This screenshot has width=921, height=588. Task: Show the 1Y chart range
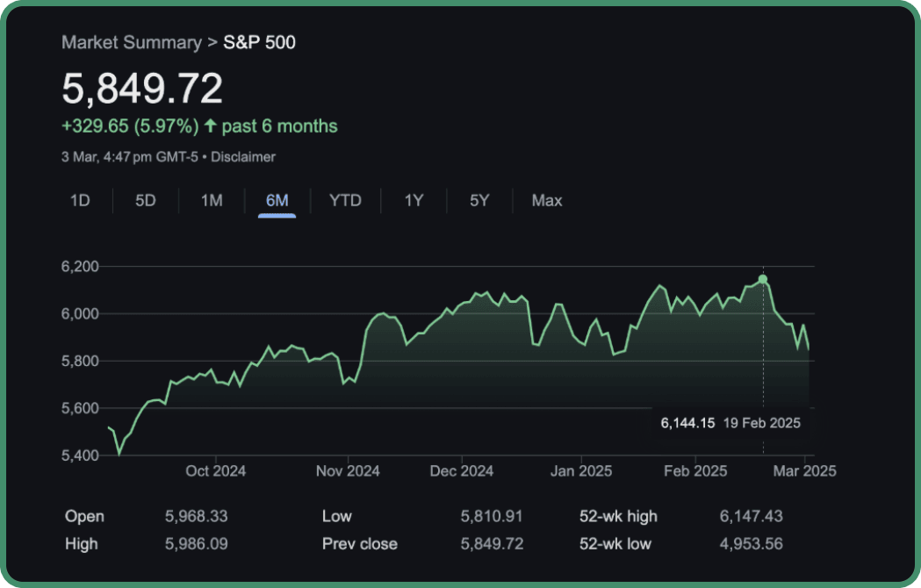[x=414, y=201]
